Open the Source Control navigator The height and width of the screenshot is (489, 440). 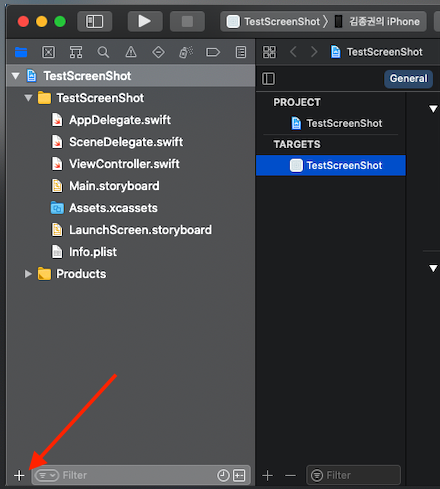click(49, 52)
